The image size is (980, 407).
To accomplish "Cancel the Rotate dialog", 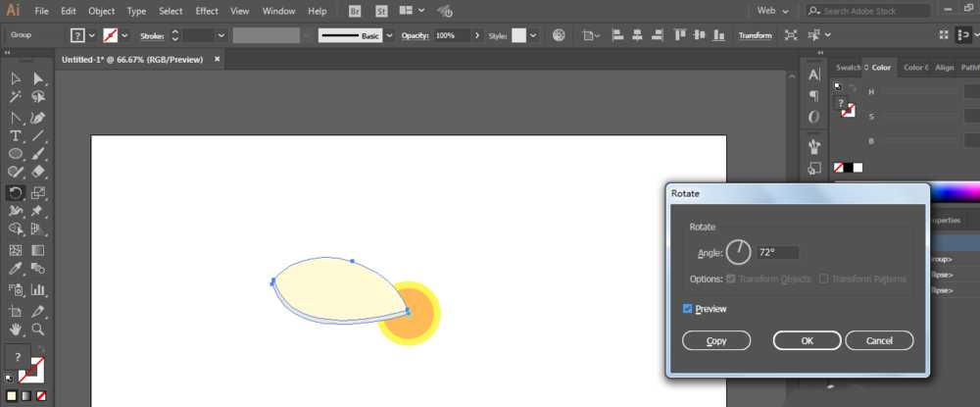I will click(879, 340).
